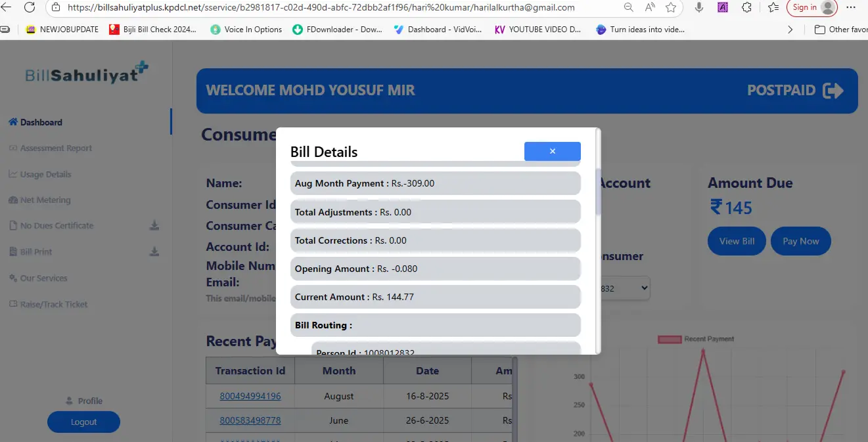Click the zoom out magnifier icon
This screenshot has width=868, height=442.
point(629,8)
